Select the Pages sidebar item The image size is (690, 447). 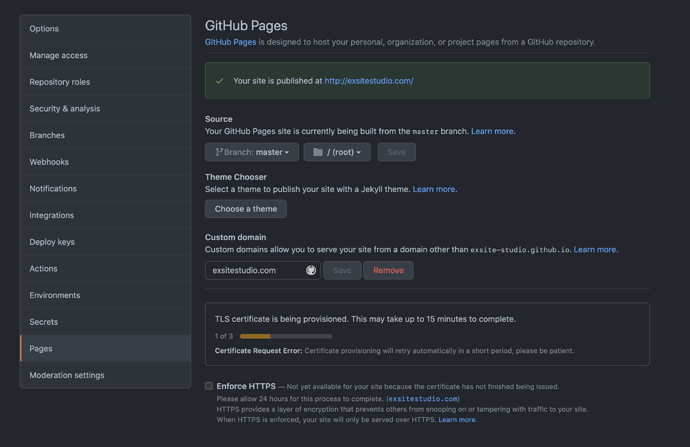[x=105, y=348]
